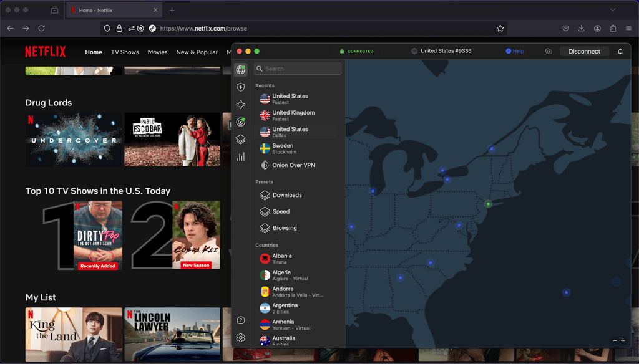Click the site padlock icon
The height and width of the screenshot is (364, 639).
point(119,29)
